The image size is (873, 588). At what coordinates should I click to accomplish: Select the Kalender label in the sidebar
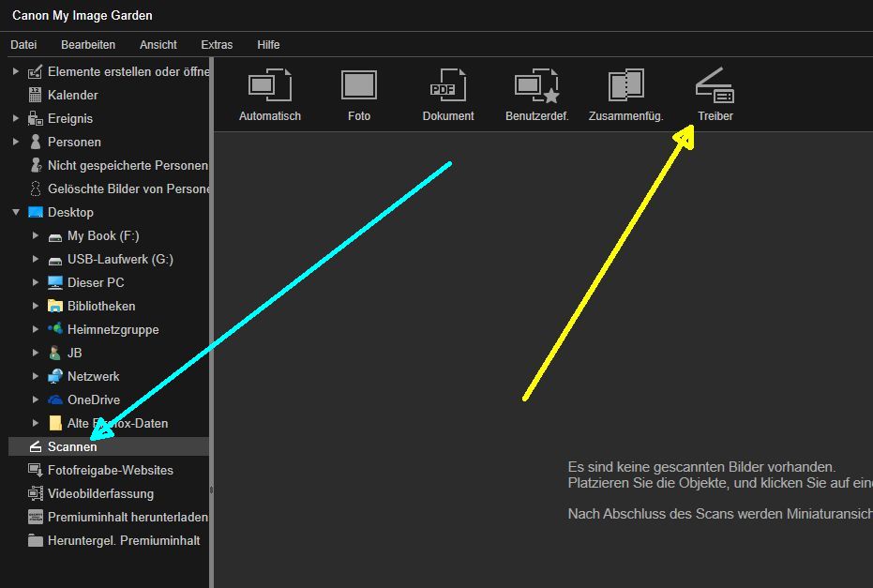73,96
